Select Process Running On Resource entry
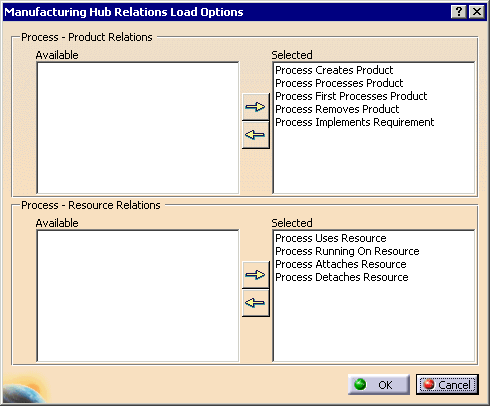This screenshot has width=490, height=406. tap(347, 251)
